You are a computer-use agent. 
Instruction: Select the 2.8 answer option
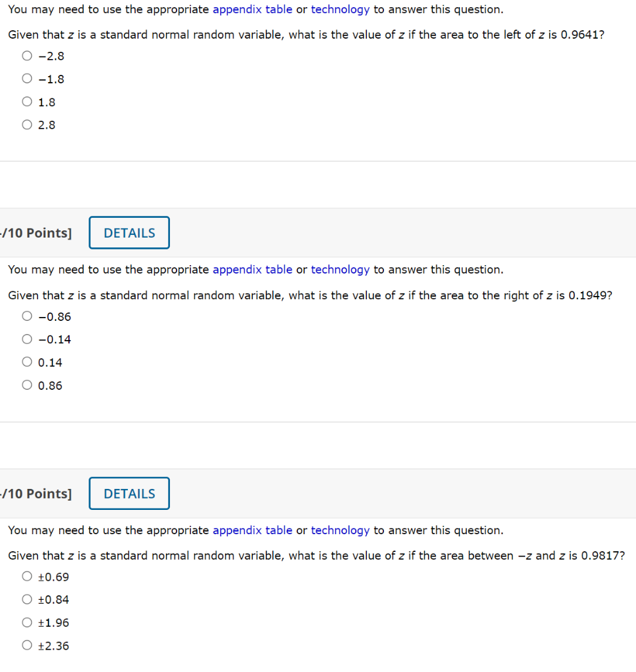pyautogui.click(x=27, y=124)
